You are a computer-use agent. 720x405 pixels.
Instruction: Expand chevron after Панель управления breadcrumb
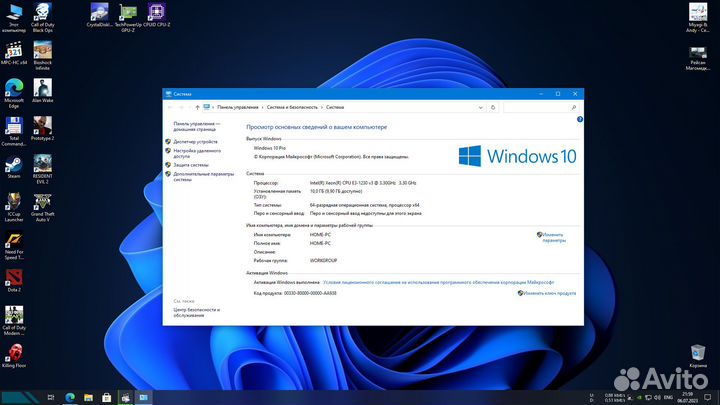tap(263, 107)
